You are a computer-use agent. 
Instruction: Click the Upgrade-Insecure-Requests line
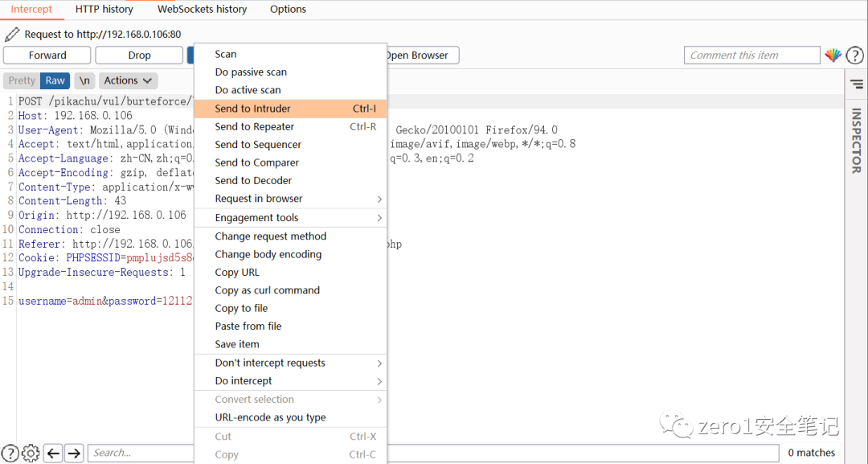(102, 273)
